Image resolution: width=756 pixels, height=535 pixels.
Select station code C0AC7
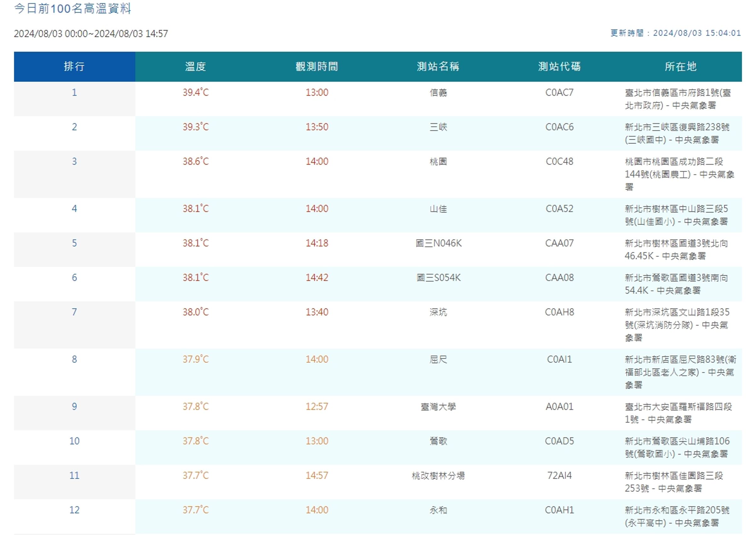coord(559,93)
